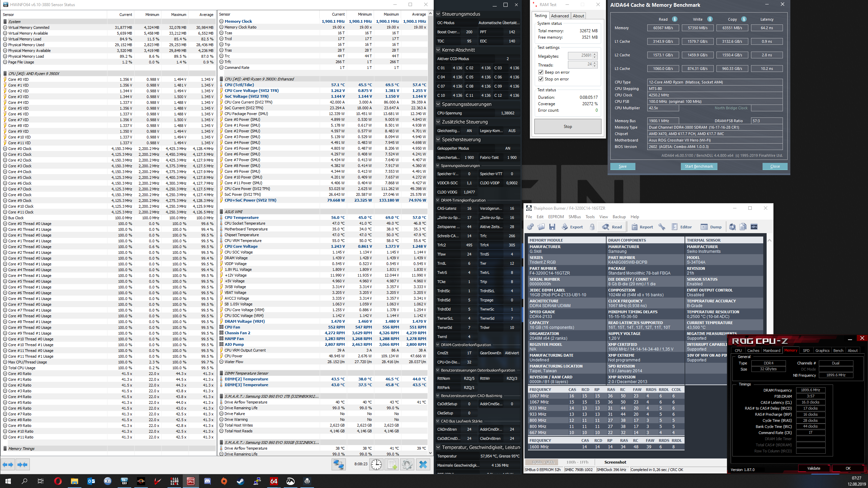
Task: Click the HWiNFO settings gear button
Action: click(x=407, y=464)
